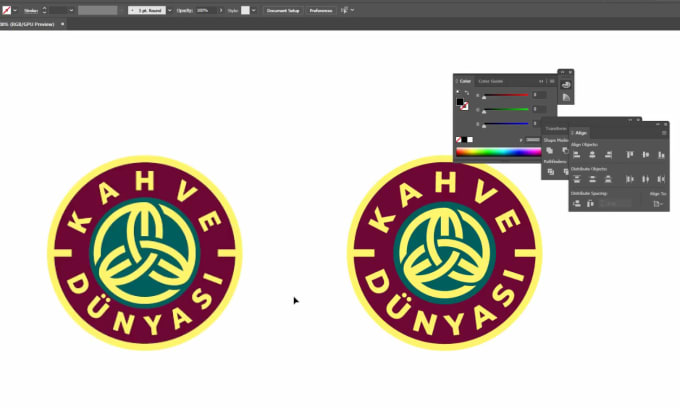Click the variable width profile box
680x408 pixels.
(x=98, y=10)
